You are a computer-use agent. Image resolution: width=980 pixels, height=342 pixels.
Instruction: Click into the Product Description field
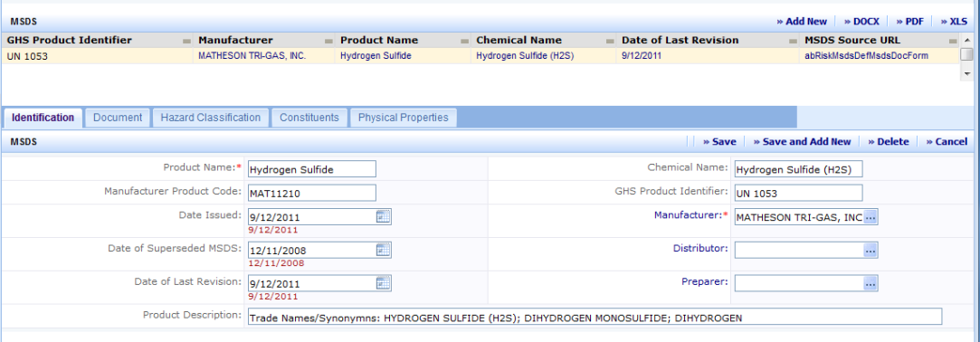(x=595, y=317)
